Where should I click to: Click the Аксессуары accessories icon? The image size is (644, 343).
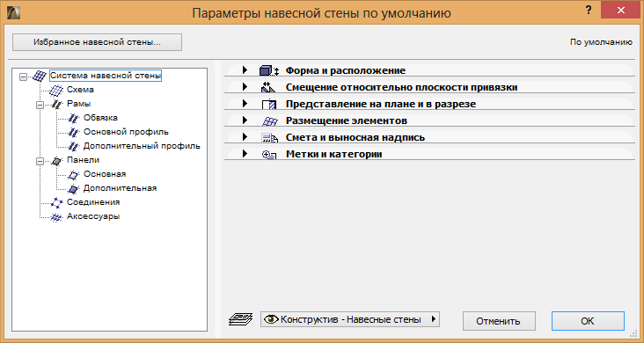56,217
